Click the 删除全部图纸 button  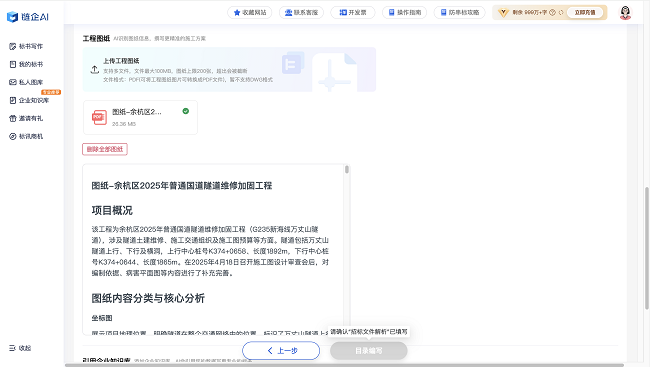tap(105, 149)
